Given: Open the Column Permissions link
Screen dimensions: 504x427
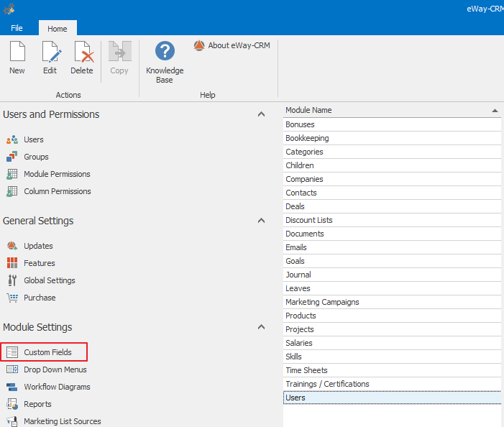Looking at the screenshot, I should coord(58,191).
